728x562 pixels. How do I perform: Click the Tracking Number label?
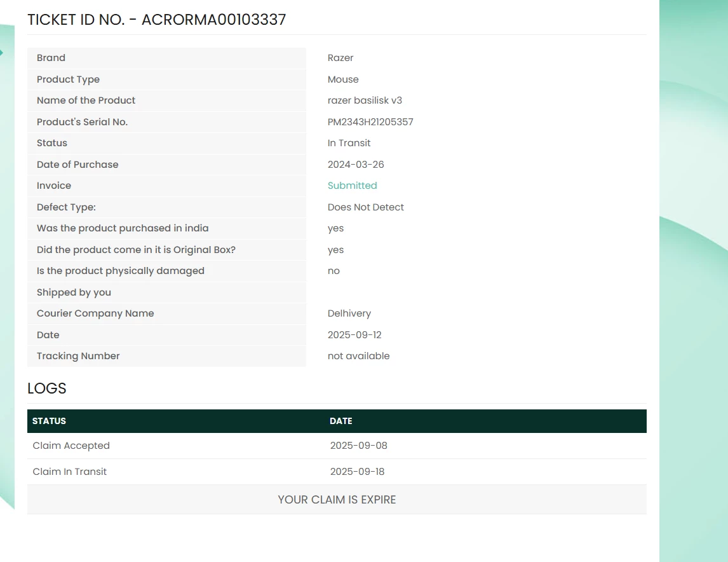(78, 356)
